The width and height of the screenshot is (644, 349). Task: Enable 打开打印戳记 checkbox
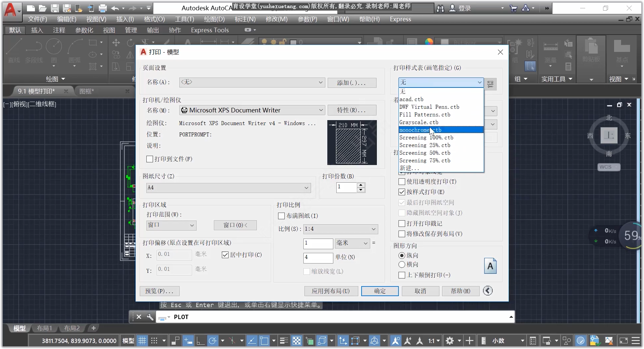click(402, 224)
